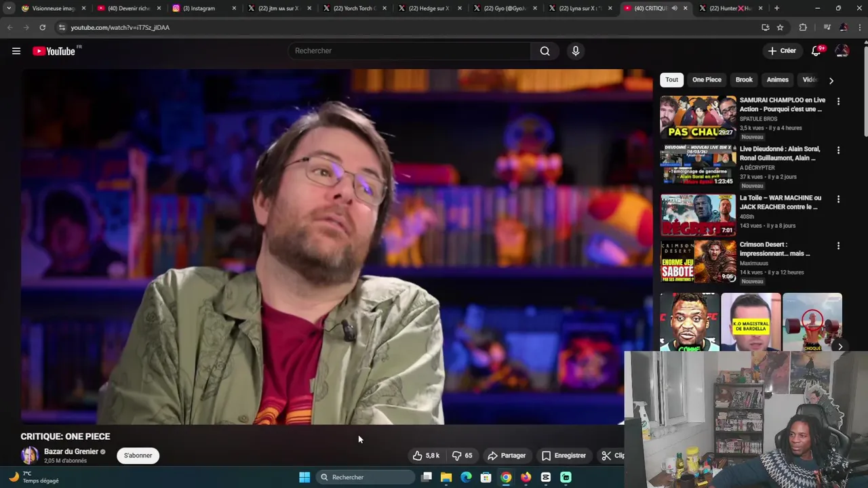Select the Brook filter chip
Viewport: 868px width, 488px height.
(x=744, y=80)
